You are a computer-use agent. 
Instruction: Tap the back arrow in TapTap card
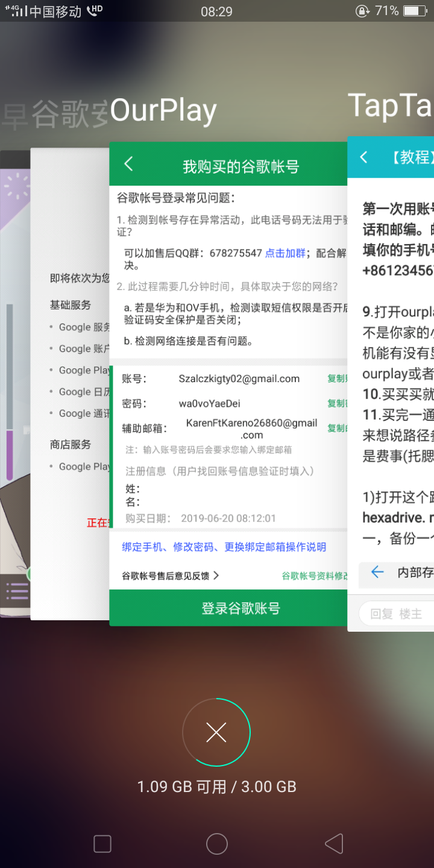tap(363, 157)
